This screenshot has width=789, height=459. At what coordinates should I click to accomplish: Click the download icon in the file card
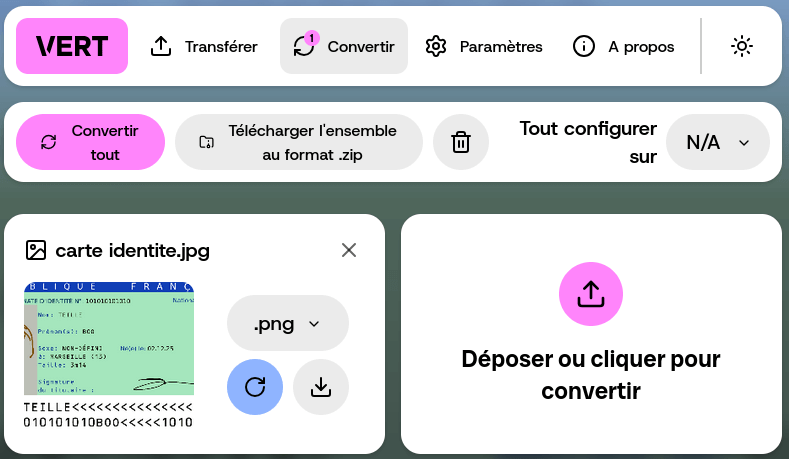pyautogui.click(x=321, y=386)
